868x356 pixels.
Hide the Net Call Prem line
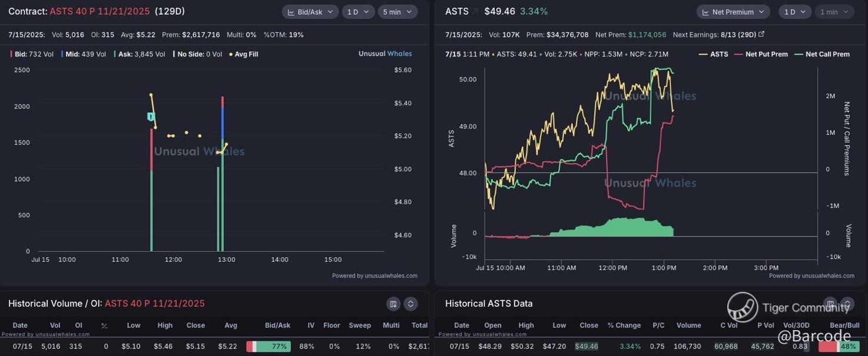point(823,54)
